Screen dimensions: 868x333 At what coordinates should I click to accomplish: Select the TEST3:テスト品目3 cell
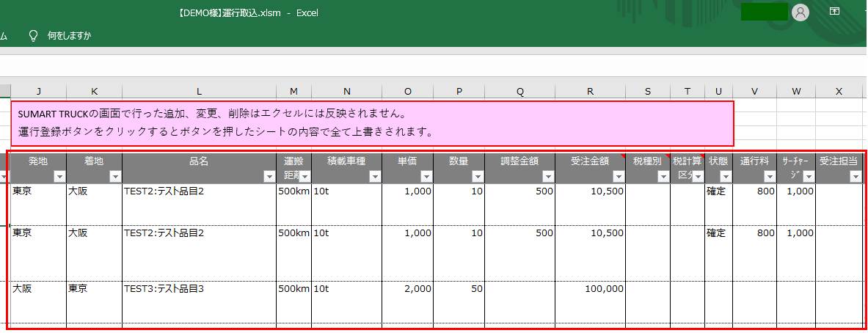point(198,289)
